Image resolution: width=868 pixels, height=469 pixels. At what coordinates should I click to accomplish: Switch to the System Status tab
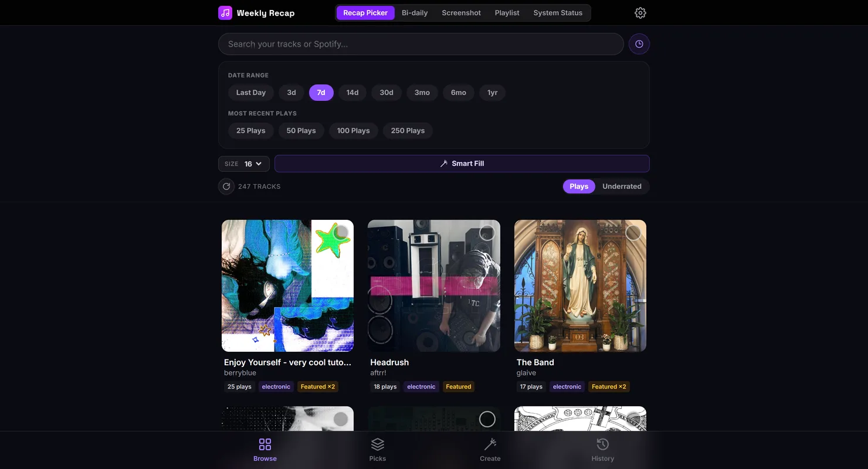(x=558, y=13)
